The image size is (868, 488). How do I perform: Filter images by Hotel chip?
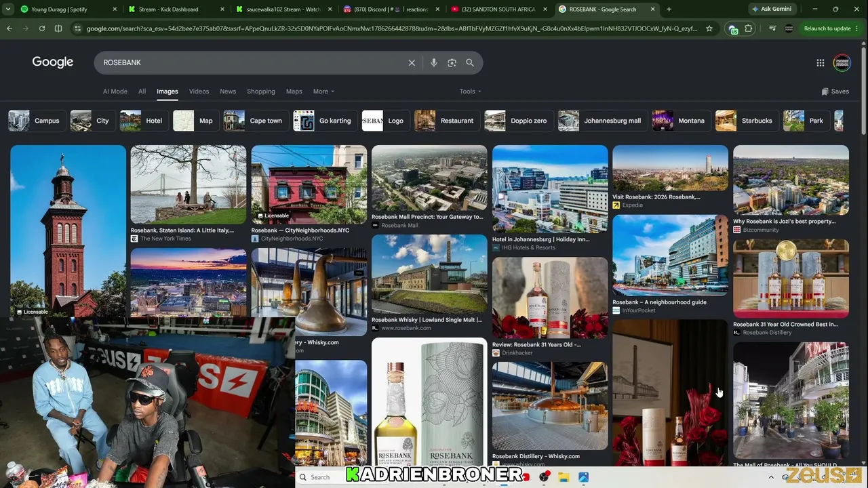[x=144, y=121]
